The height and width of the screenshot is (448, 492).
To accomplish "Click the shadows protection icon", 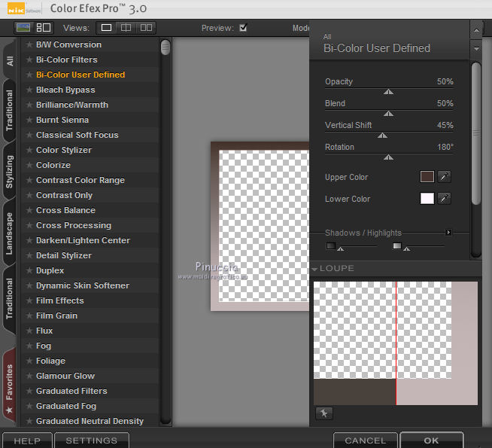I will pos(331,245).
